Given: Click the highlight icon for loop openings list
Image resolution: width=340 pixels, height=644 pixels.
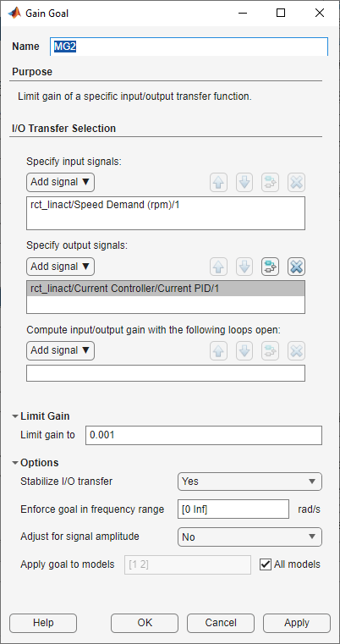Looking at the screenshot, I should (270, 350).
